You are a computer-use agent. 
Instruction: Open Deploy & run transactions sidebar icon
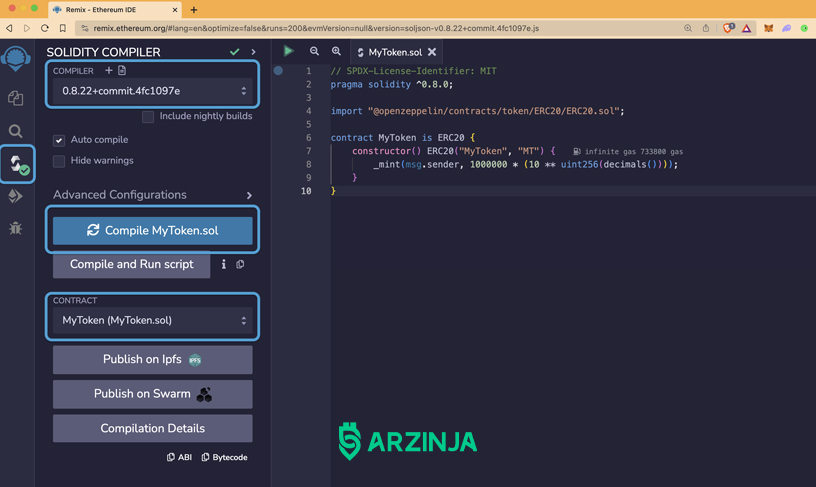pos(16,196)
